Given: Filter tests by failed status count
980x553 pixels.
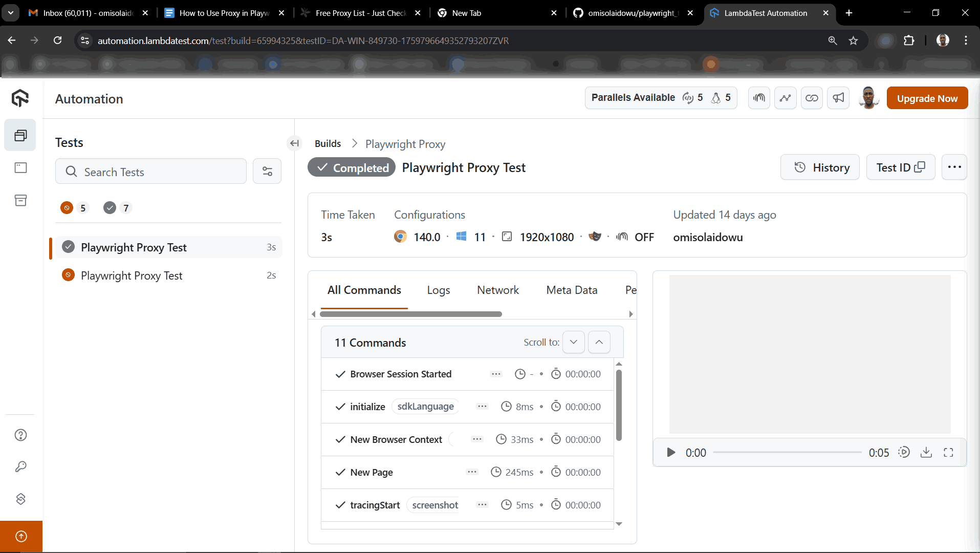Looking at the screenshot, I should point(74,208).
